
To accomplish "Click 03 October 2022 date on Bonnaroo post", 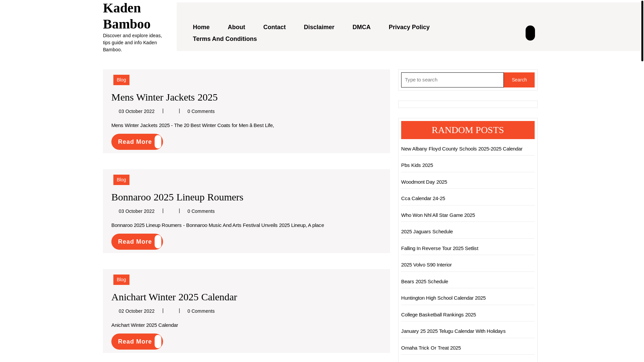I will (137, 211).
